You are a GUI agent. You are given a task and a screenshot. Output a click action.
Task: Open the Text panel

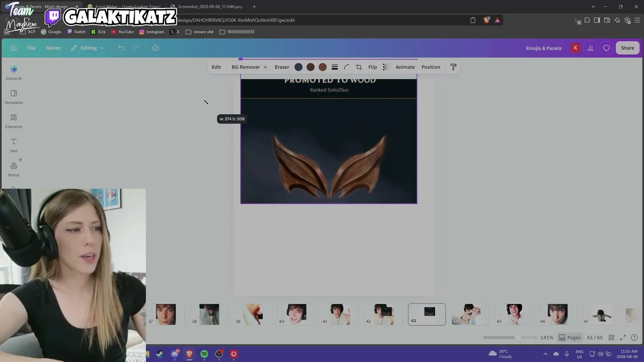click(x=14, y=145)
